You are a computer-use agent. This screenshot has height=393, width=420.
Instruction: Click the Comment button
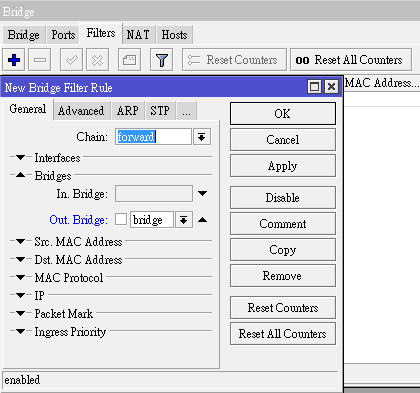tap(283, 224)
